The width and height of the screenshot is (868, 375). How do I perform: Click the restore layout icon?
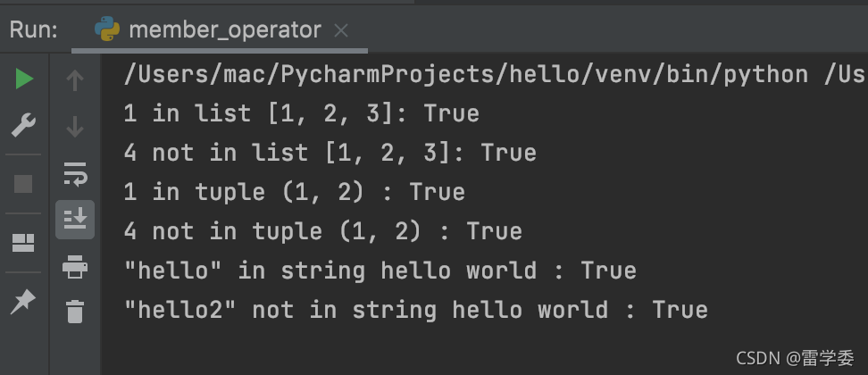click(23, 243)
